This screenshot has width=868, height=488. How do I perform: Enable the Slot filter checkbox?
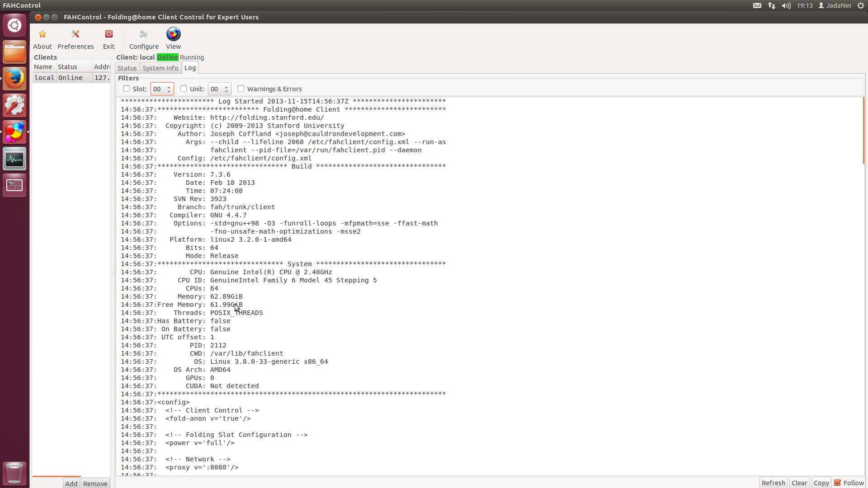(127, 89)
